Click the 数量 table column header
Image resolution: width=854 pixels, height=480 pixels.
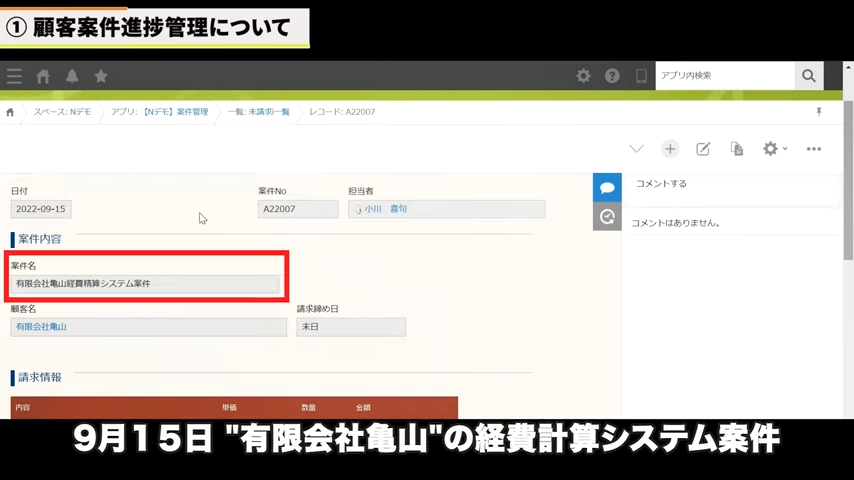coord(309,408)
